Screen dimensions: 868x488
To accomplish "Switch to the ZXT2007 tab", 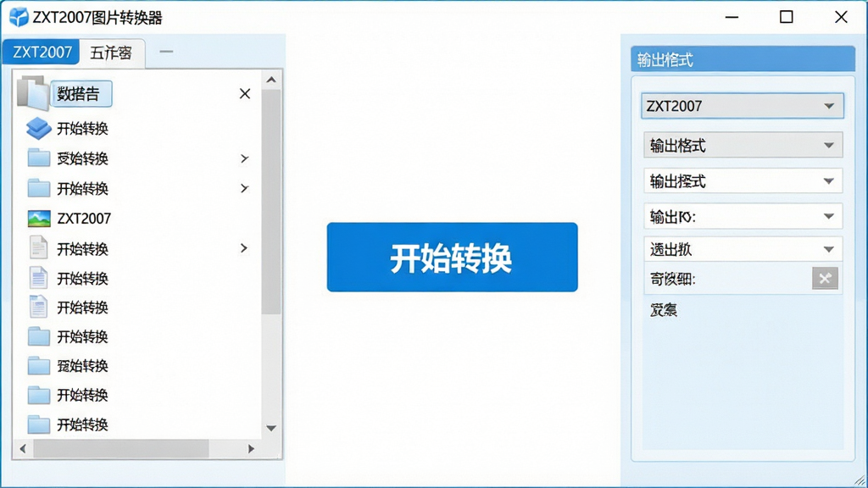I will (x=42, y=52).
